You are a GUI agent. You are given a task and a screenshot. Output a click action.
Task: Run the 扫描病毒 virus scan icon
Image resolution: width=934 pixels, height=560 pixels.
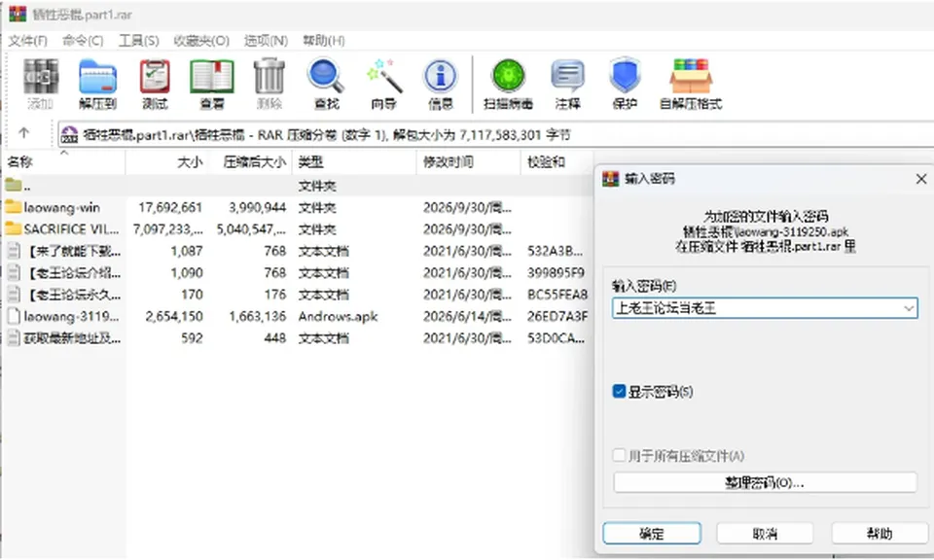coord(508,77)
